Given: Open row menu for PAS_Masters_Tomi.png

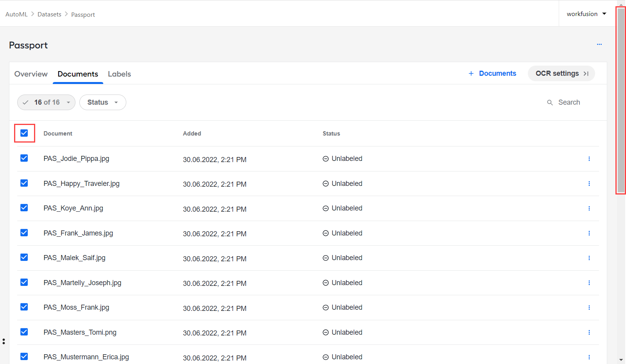Looking at the screenshot, I should [589, 332].
